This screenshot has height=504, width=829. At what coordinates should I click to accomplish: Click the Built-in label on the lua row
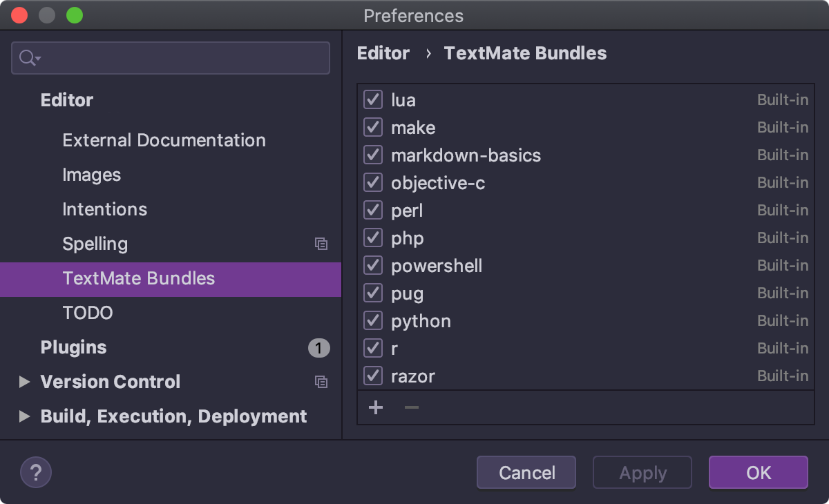[783, 99]
